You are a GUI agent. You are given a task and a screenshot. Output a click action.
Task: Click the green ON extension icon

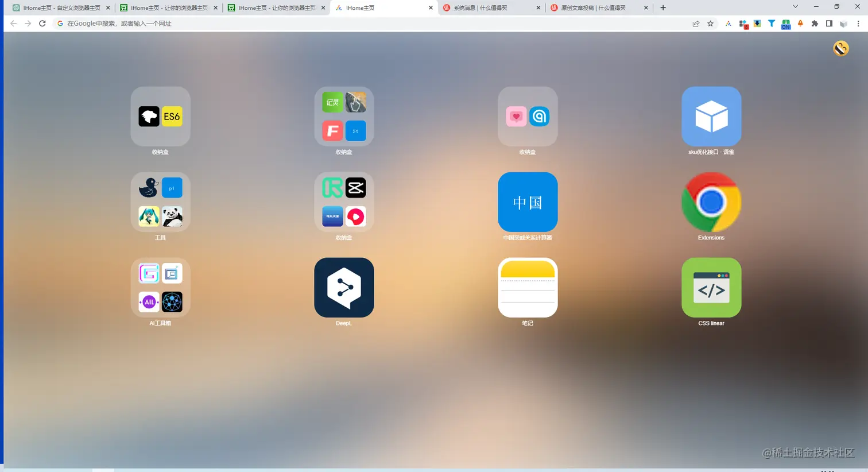(x=786, y=24)
